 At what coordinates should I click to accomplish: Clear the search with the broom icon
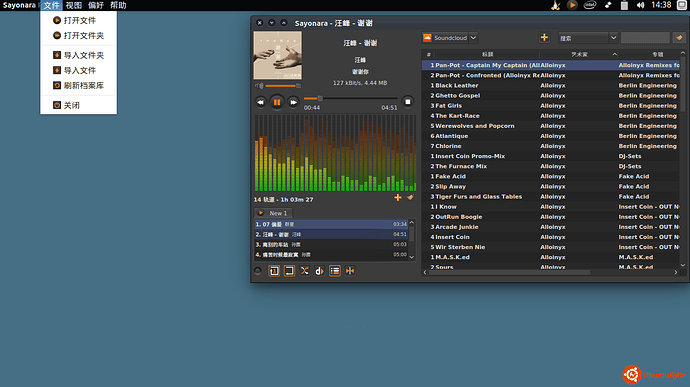(679, 38)
